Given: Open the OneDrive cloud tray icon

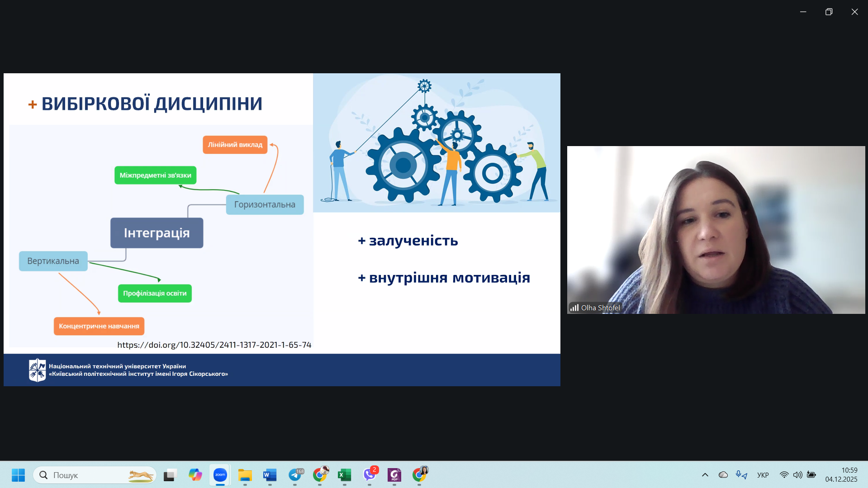Looking at the screenshot, I should coord(723,475).
